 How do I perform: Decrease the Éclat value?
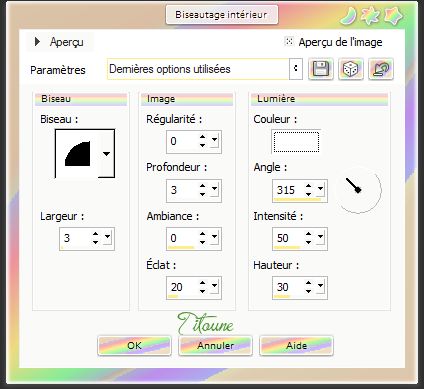pyautogui.click(x=202, y=292)
